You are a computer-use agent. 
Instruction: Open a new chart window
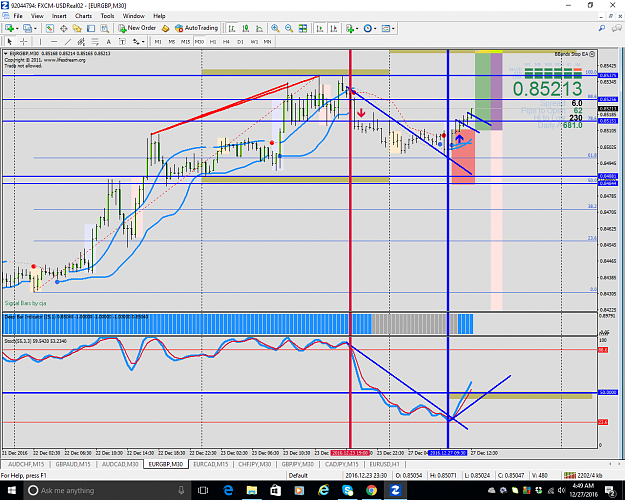9,28
